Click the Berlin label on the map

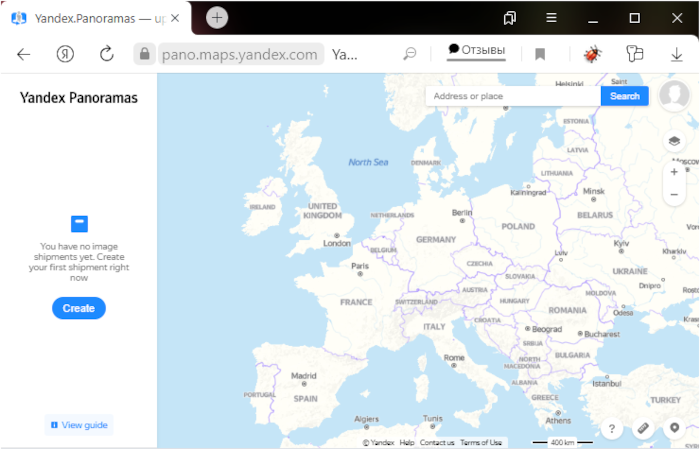[462, 213]
